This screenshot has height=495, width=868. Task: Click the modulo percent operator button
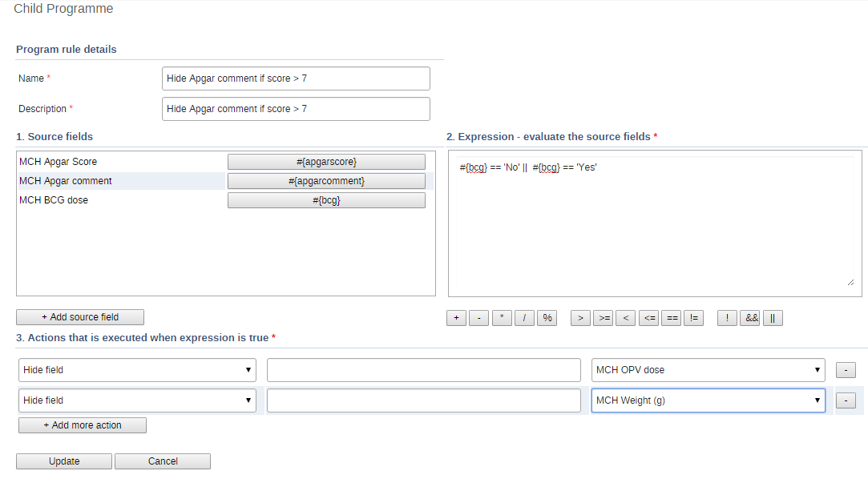pyautogui.click(x=547, y=318)
